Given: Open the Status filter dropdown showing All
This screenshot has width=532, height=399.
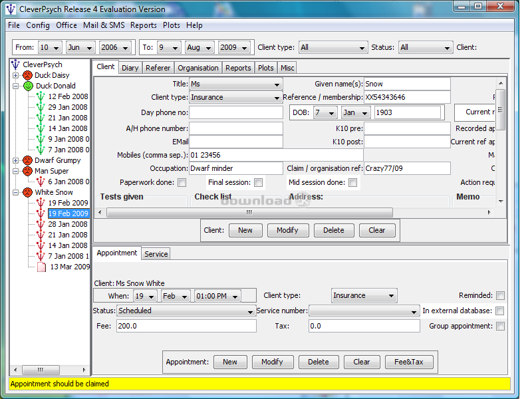Looking at the screenshot, I should 426,47.
